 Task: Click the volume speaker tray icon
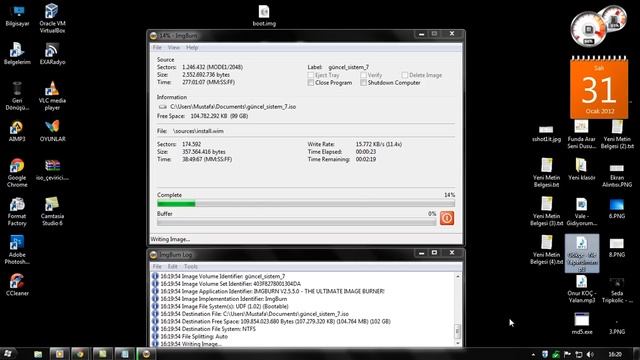(x=590, y=354)
